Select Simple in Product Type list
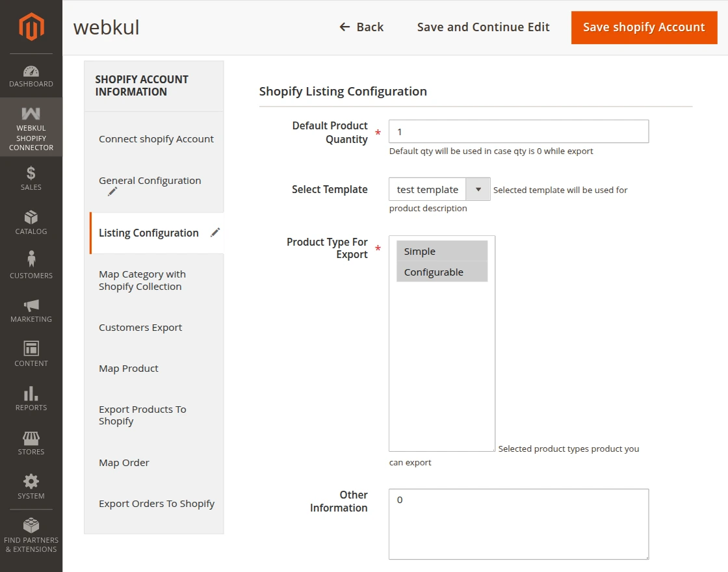 pyautogui.click(x=442, y=252)
